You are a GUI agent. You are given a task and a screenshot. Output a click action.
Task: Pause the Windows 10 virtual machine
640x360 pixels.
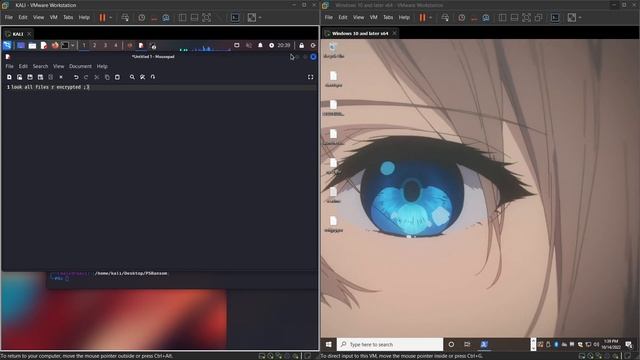pyautogui.click(x=422, y=18)
